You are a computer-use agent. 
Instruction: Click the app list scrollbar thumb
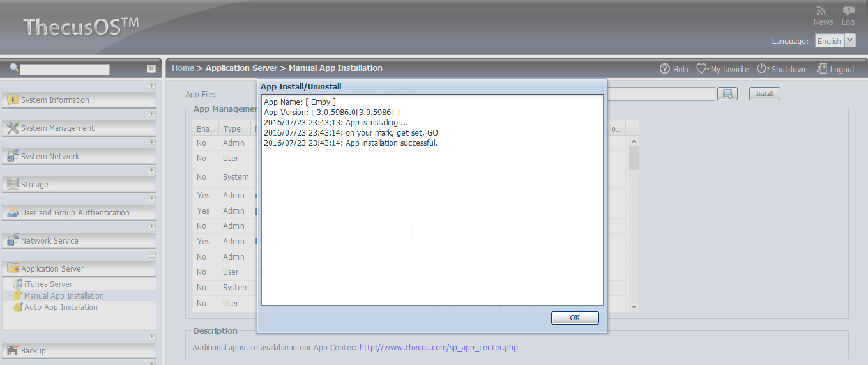click(634, 158)
